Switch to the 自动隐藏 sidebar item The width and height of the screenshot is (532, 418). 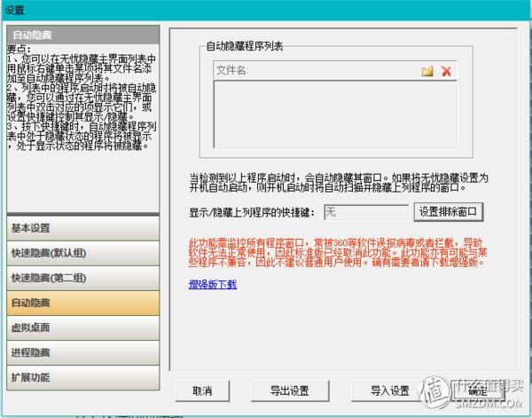click(82, 303)
